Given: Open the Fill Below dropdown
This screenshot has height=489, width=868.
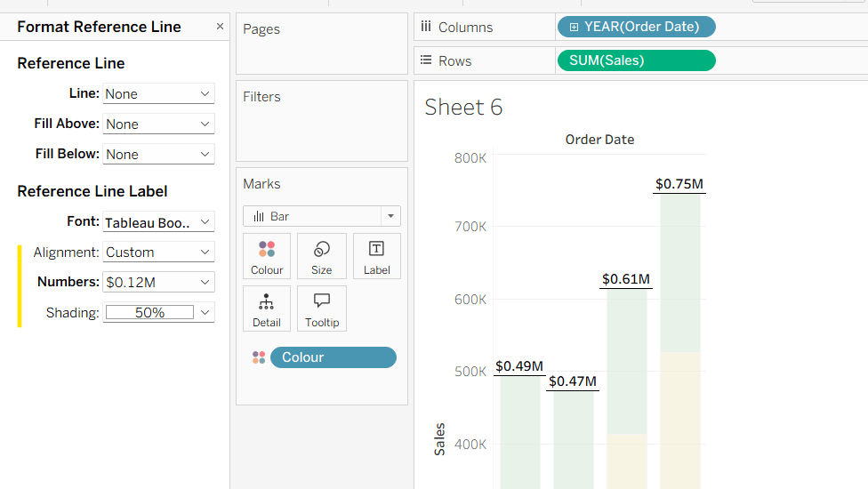Looking at the screenshot, I should pos(158,155).
